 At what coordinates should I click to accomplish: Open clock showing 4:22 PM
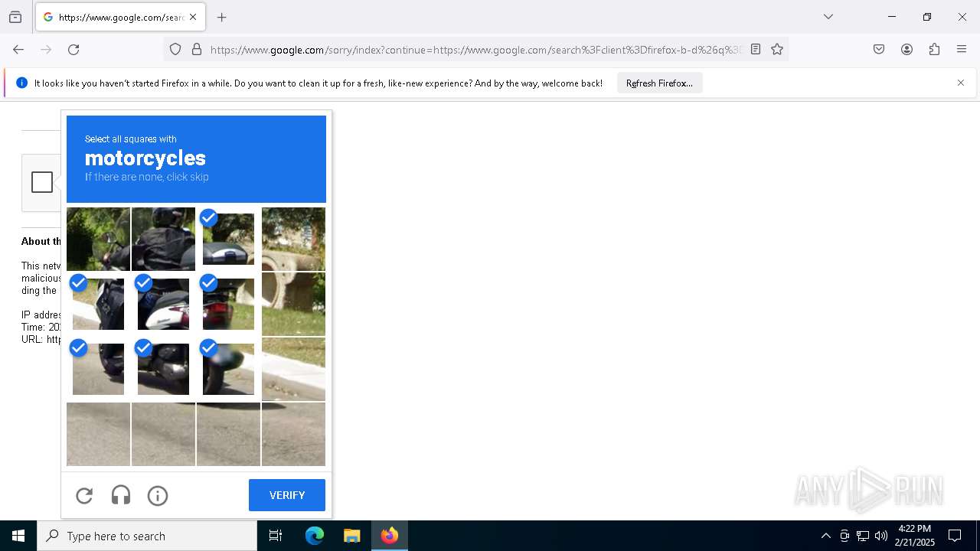(915, 536)
